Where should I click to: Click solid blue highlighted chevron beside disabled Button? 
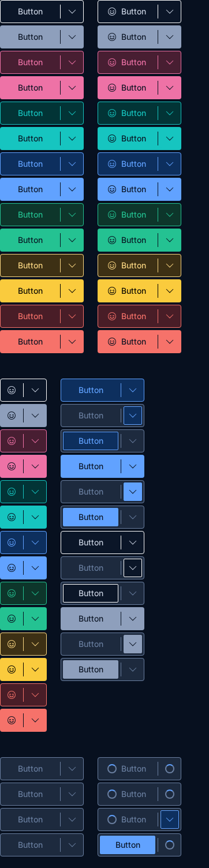pos(133,492)
